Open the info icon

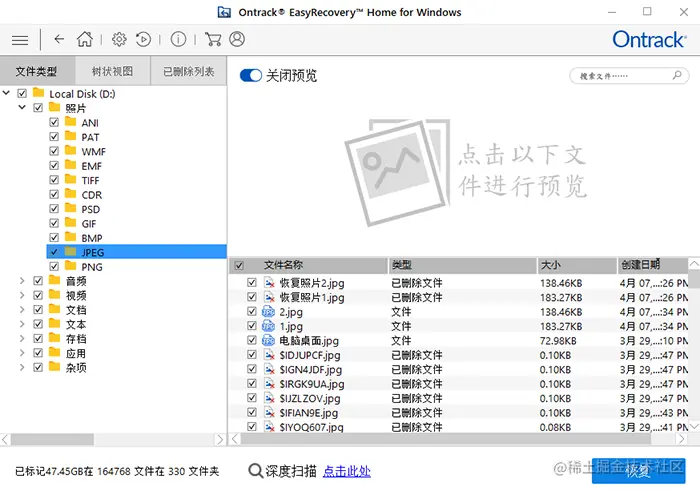click(178, 39)
